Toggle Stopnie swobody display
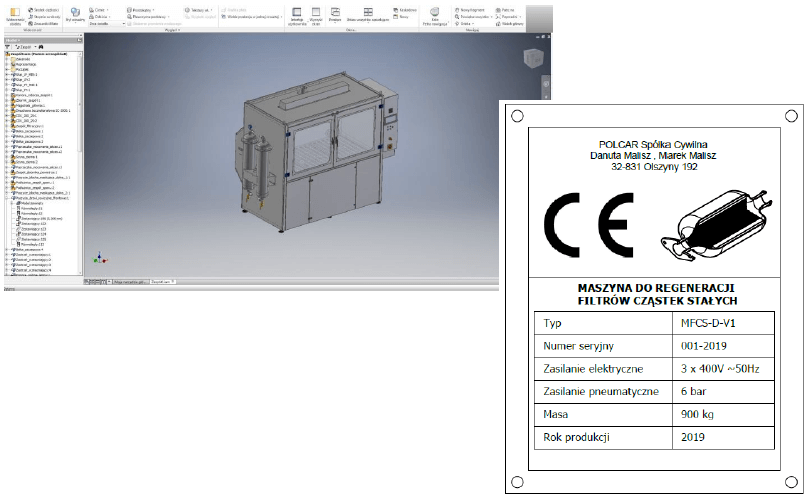808x499 pixels. click(44, 16)
